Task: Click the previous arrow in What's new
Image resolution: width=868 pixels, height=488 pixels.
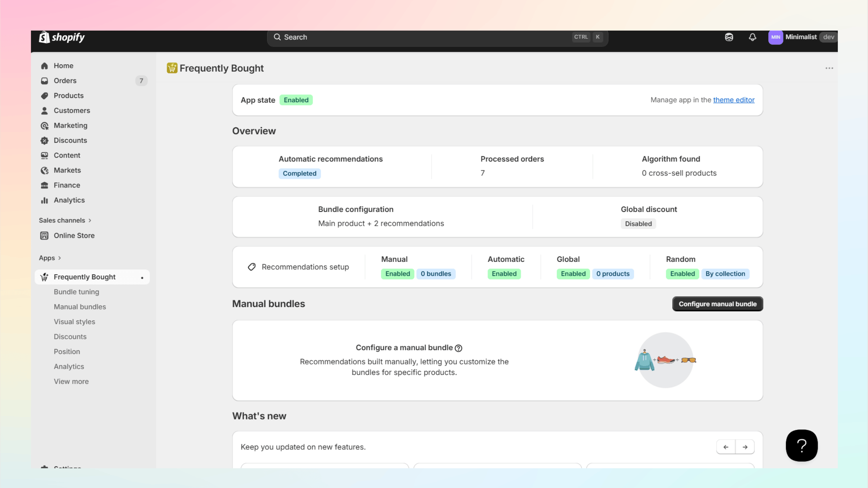Action: click(x=726, y=447)
